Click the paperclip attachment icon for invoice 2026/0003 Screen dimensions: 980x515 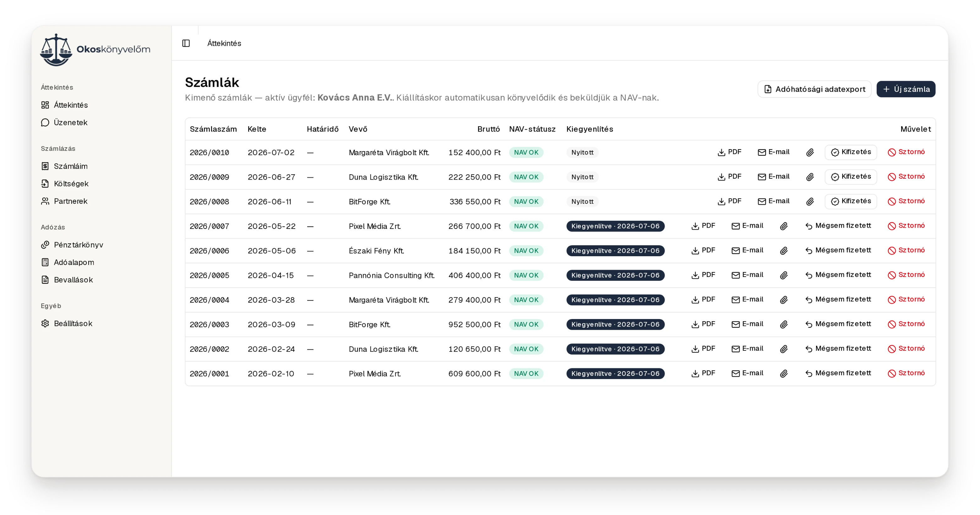[783, 324]
